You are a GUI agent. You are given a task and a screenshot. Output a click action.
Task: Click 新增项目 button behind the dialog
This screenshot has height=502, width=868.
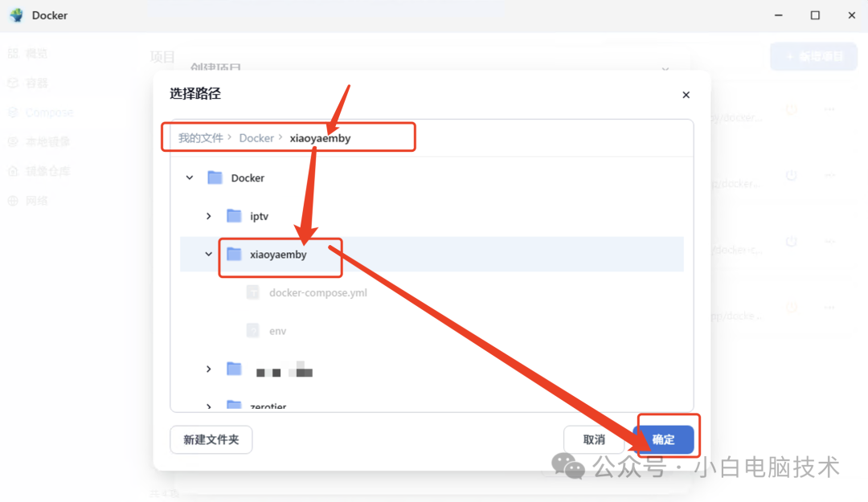[813, 56]
